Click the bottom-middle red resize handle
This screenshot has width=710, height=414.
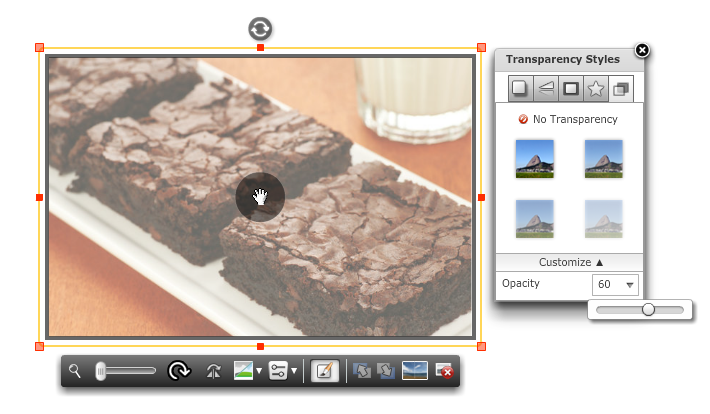[x=260, y=347]
